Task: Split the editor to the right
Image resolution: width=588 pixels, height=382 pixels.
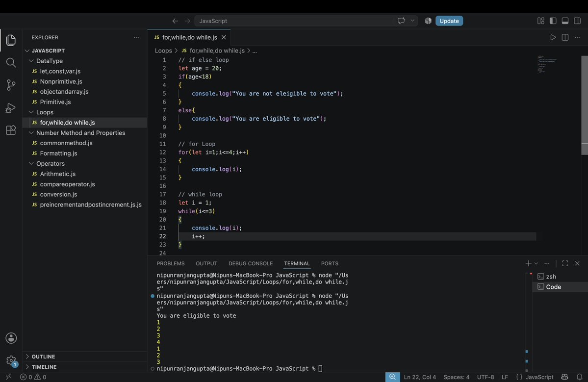Action: (x=565, y=37)
